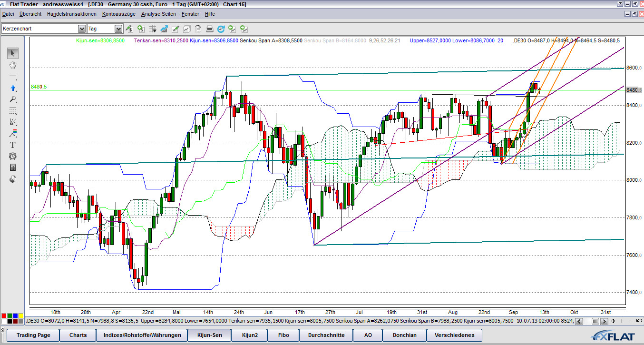The height and width of the screenshot is (345, 644).
Task: Expand the Tag timeframe dropdown
Action: [118, 29]
